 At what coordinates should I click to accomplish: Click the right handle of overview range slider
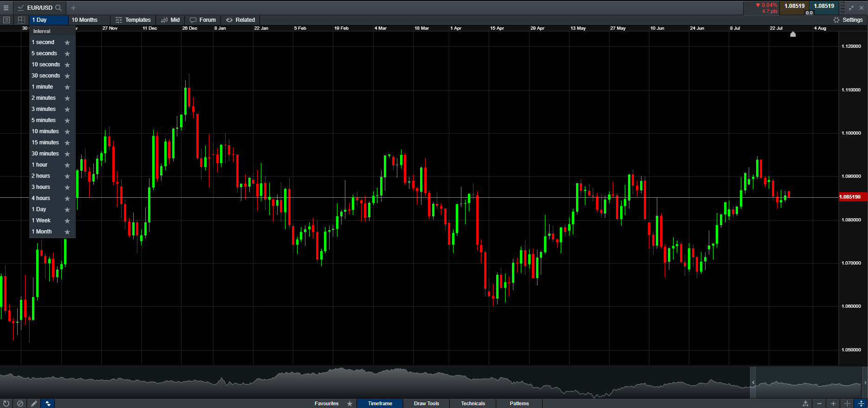[x=865, y=382]
